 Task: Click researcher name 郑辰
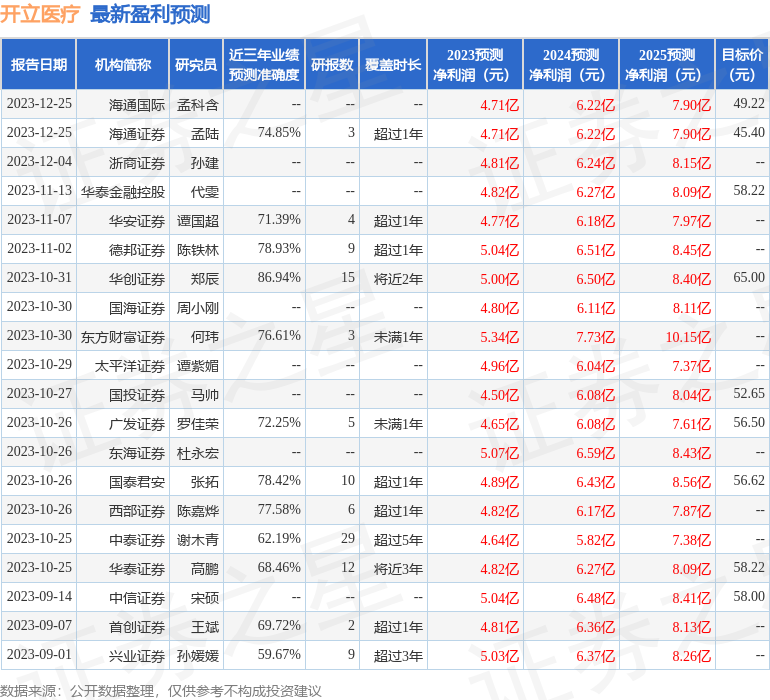(205, 279)
